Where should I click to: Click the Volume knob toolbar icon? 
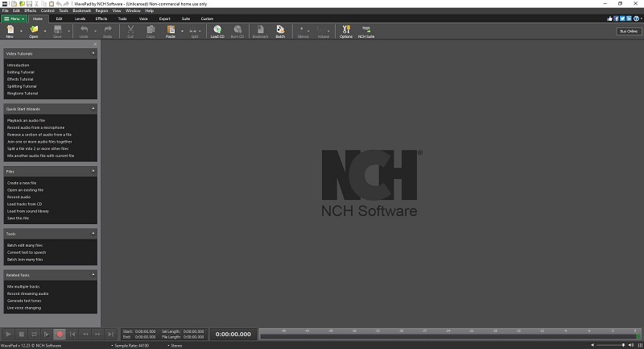point(322,30)
